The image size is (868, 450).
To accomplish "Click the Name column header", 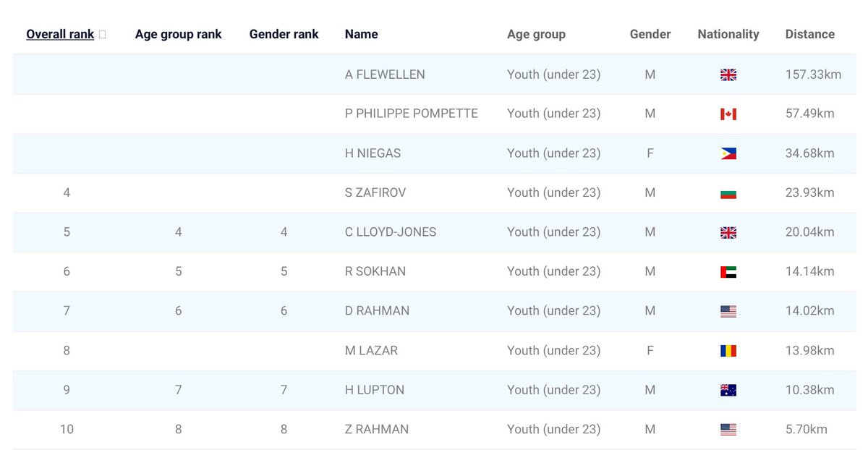I will click(x=361, y=34).
